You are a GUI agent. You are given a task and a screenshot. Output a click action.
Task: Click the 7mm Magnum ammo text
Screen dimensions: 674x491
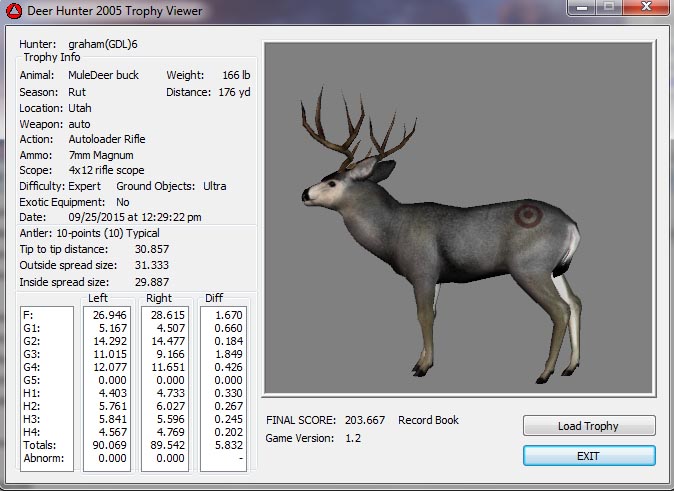point(101,155)
